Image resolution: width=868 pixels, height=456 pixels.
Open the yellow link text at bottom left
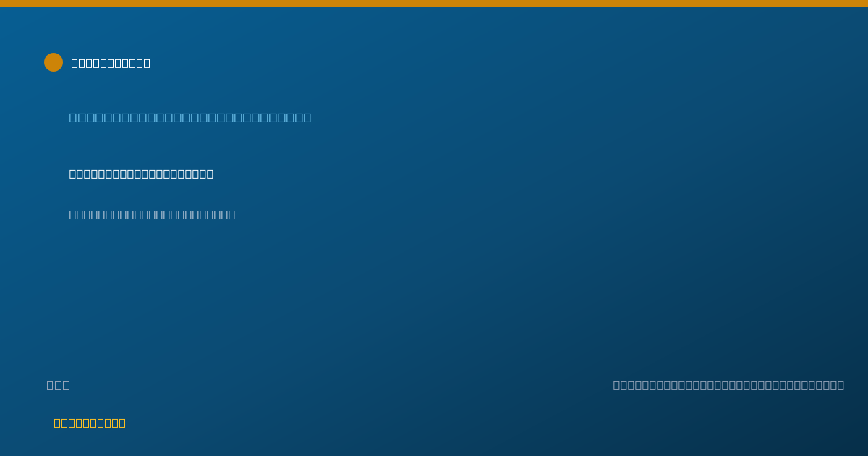coord(90,423)
